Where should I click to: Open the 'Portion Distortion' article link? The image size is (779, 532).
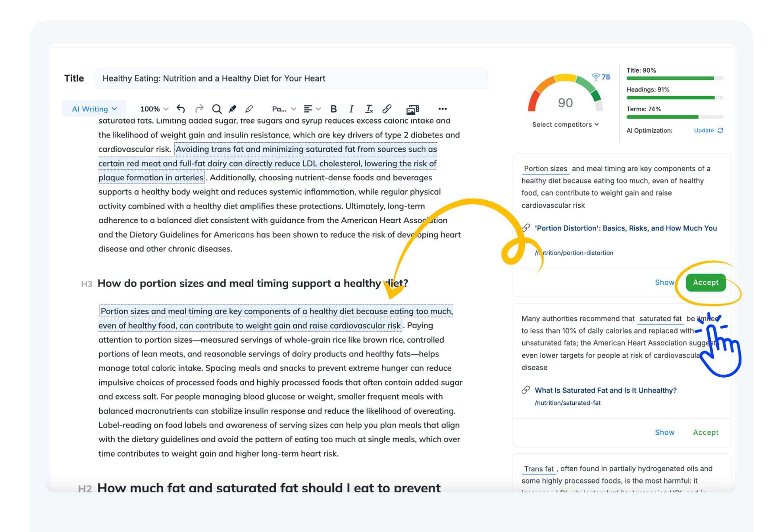tap(626, 228)
